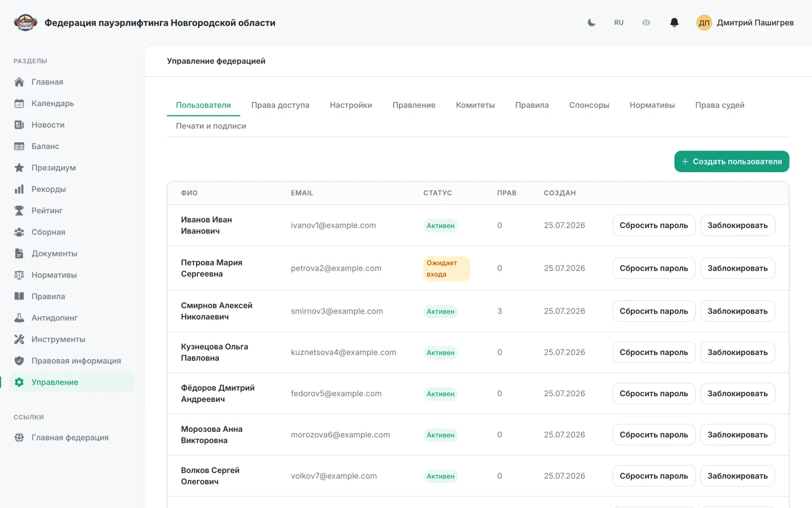Reset password for Волков Сергей Олегович
Screen dimensions: 812x508
point(654,476)
